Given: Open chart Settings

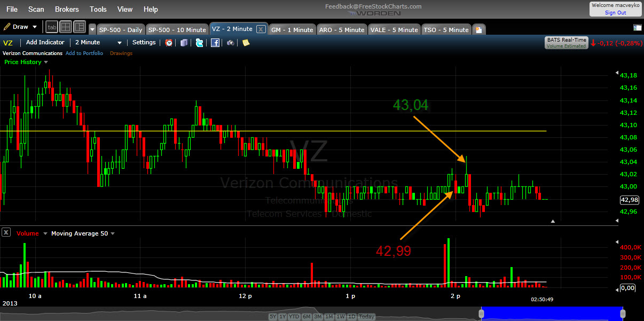Looking at the screenshot, I should (x=144, y=42).
